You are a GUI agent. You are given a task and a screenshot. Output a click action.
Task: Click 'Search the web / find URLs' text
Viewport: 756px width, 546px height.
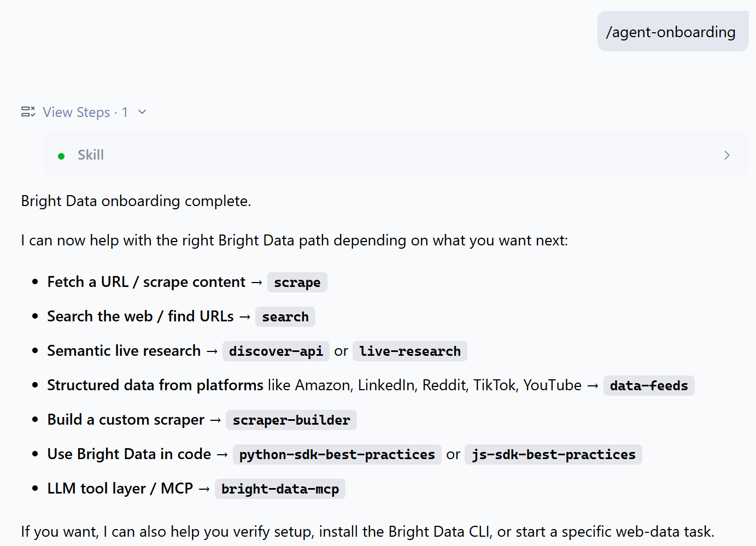[140, 316]
